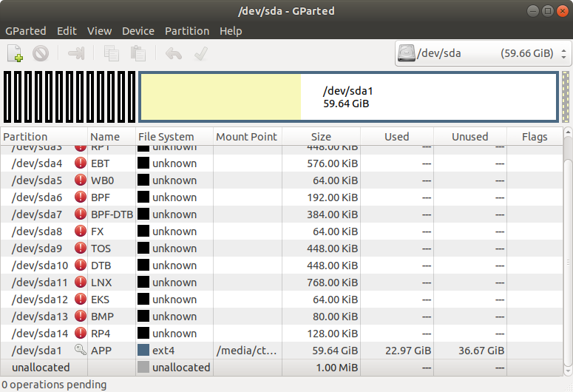This screenshot has height=392, width=573.
Task: Sort by the Partition column header
Action: [x=44, y=137]
